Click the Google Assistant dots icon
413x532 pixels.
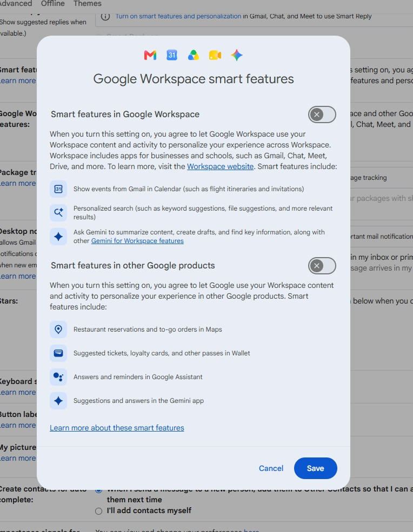pos(58,377)
